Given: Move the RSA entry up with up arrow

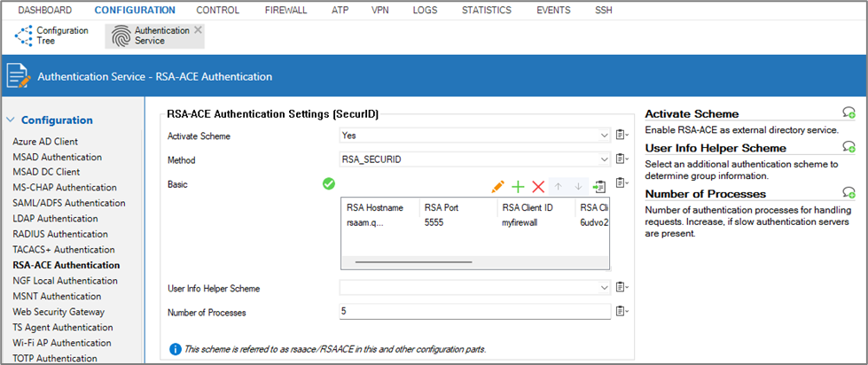Looking at the screenshot, I should (x=559, y=186).
